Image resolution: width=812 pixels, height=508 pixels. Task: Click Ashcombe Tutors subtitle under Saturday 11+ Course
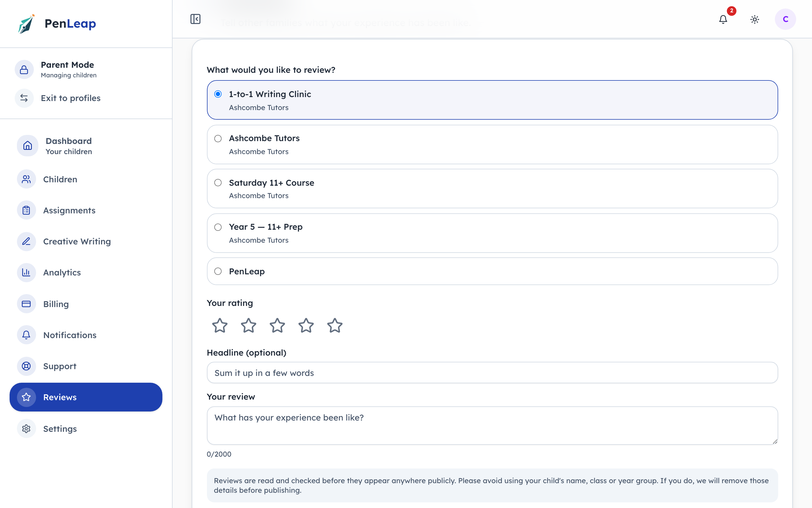click(x=259, y=196)
